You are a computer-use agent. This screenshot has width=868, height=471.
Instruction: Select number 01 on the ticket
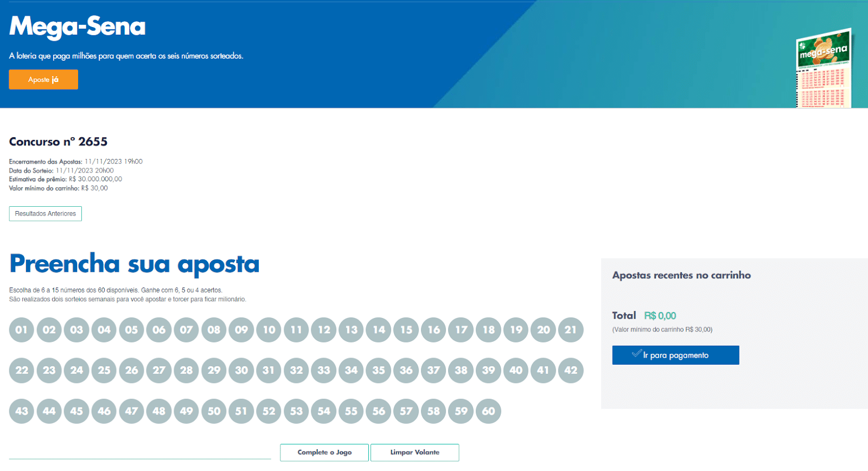point(22,330)
